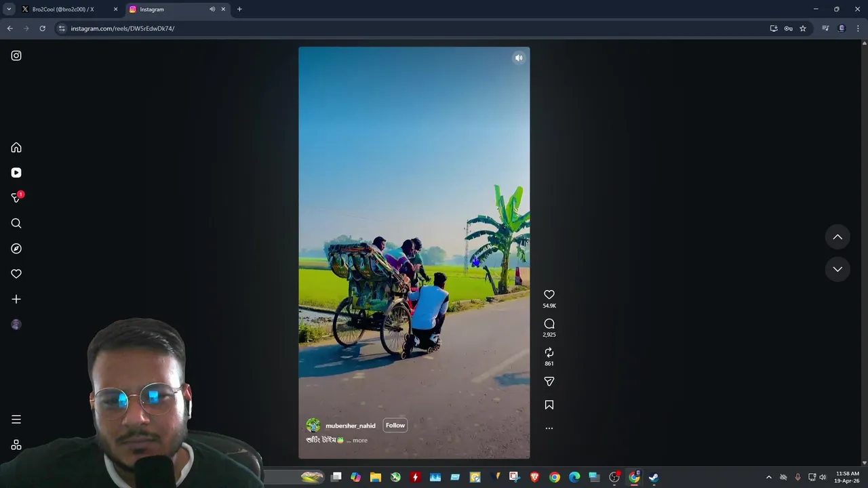Open the Reels section in sidebar
Image resolution: width=868 pixels, height=488 pixels.
tap(16, 173)
